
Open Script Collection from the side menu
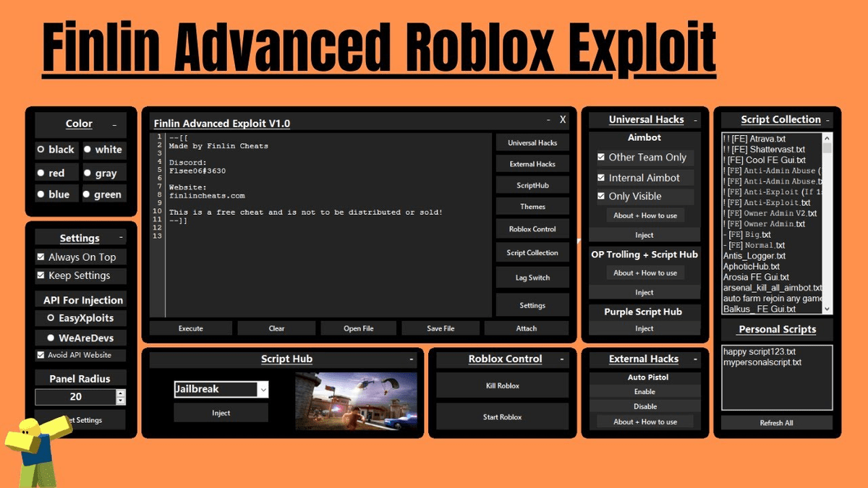(532, 253)
